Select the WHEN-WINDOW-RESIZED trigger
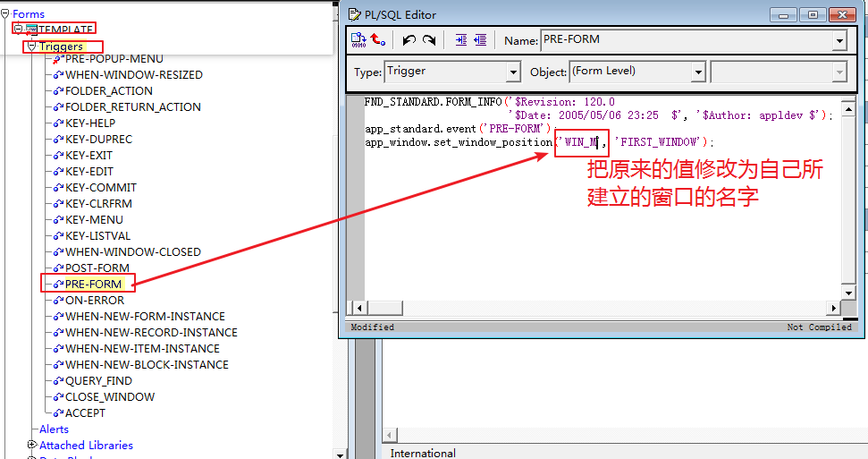868x459 pixels. pyautogui.click(x=134, y=75)
